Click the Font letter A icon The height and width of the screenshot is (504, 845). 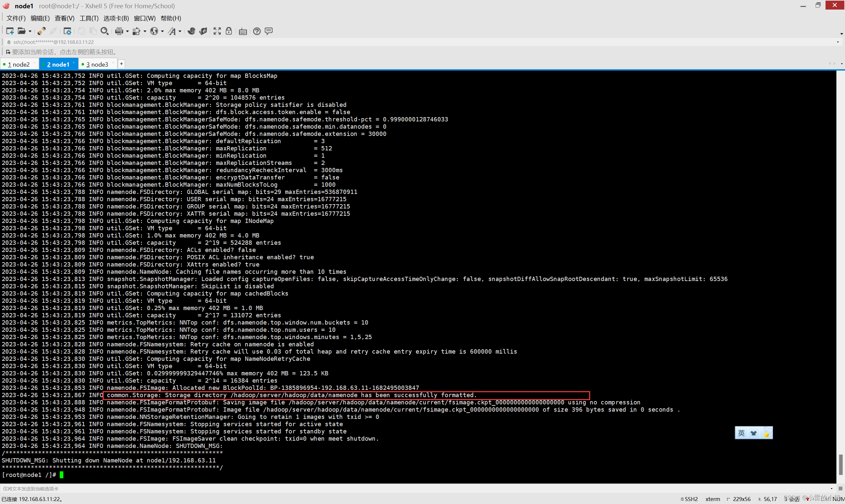click(x=172, y=31)
